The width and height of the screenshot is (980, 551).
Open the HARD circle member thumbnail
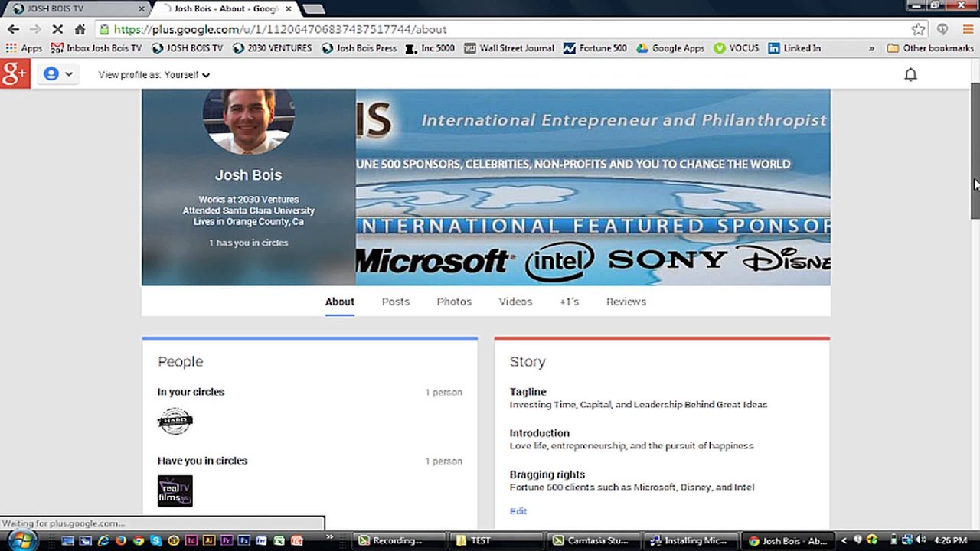coord(175,421)
